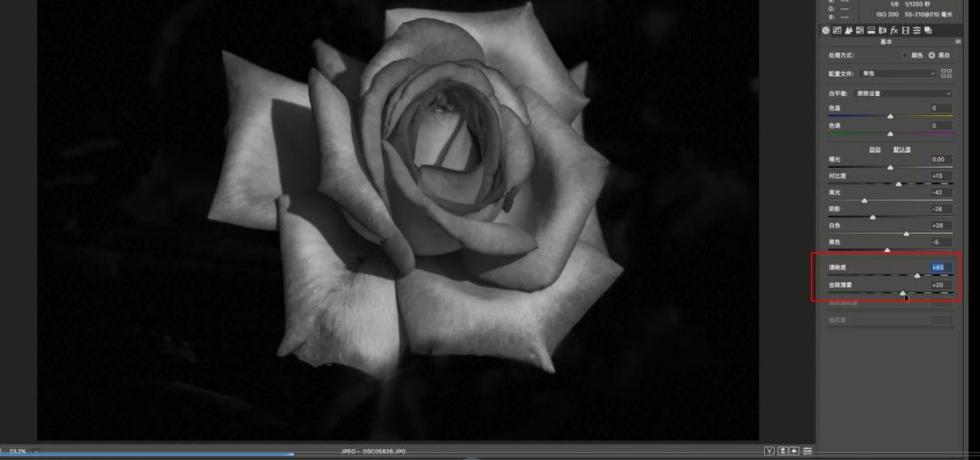980x460 pixels.
Task: Open the Lens Corrections panel icon
Action: pyautogui.click(x=883, y=30)
